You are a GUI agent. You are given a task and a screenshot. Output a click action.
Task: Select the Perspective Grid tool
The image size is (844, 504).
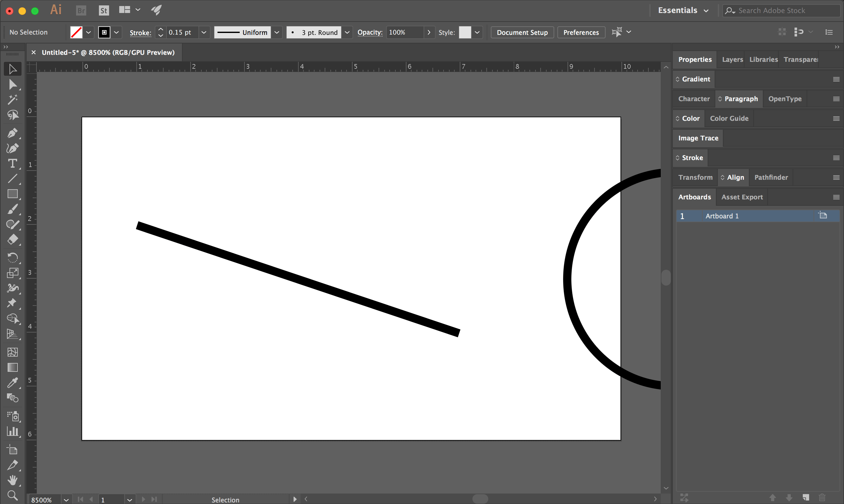(13, 334)
